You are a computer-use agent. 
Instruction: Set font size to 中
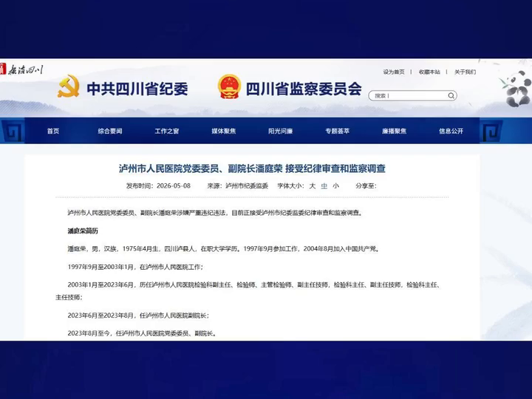click(x=324, y=186)
